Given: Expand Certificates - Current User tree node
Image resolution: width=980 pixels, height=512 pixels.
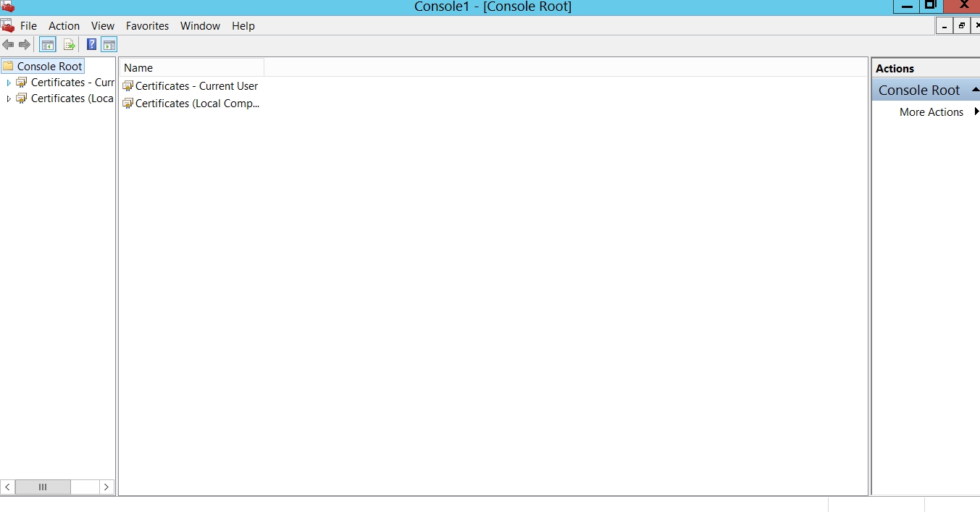Looking at the screenshot, I should (9, 83).
